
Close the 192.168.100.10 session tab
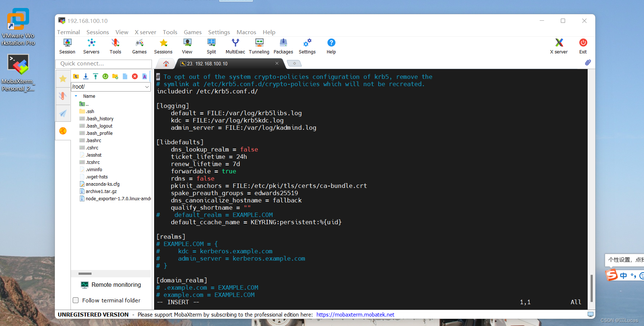click(x=277, y=63)
